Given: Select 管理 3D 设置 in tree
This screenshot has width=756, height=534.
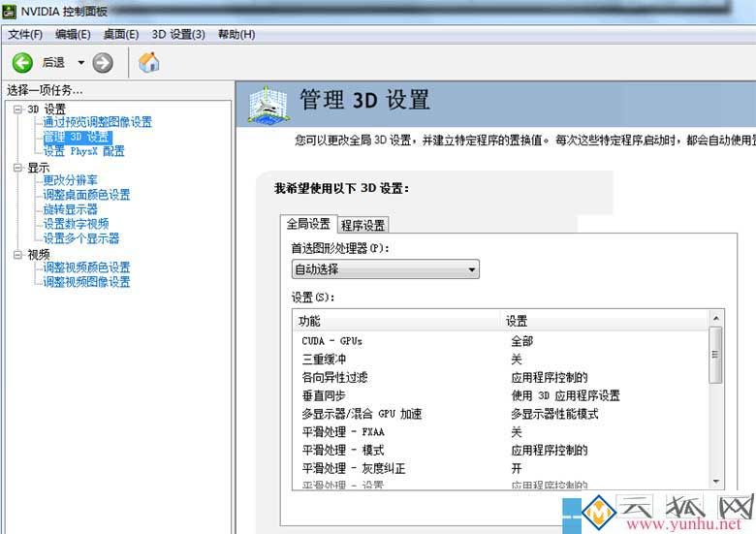Looking at the screenshot, I should click(x=78, y=137).
